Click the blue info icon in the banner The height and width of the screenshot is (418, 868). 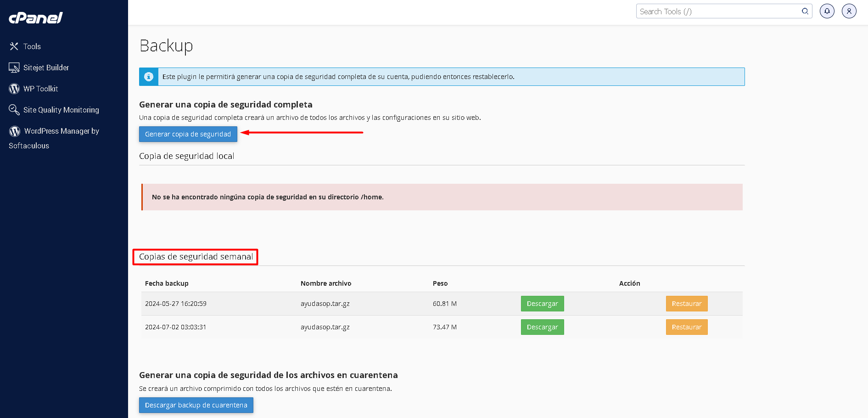pos(149,77)
